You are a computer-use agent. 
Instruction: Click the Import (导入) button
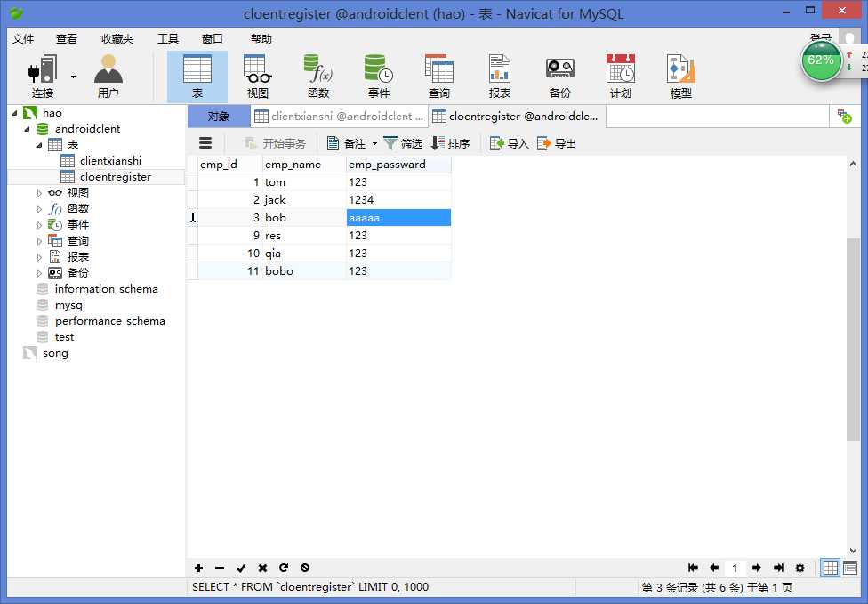click(510, 144)
